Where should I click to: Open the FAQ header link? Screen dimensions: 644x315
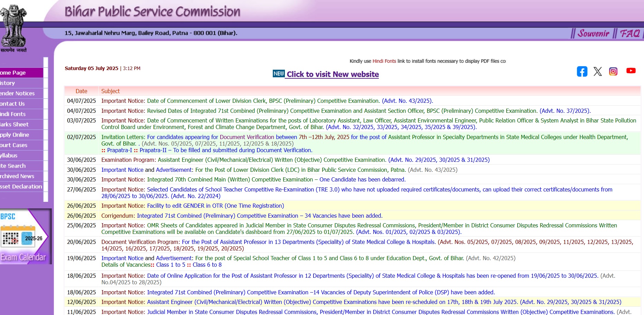pos(630,33)
